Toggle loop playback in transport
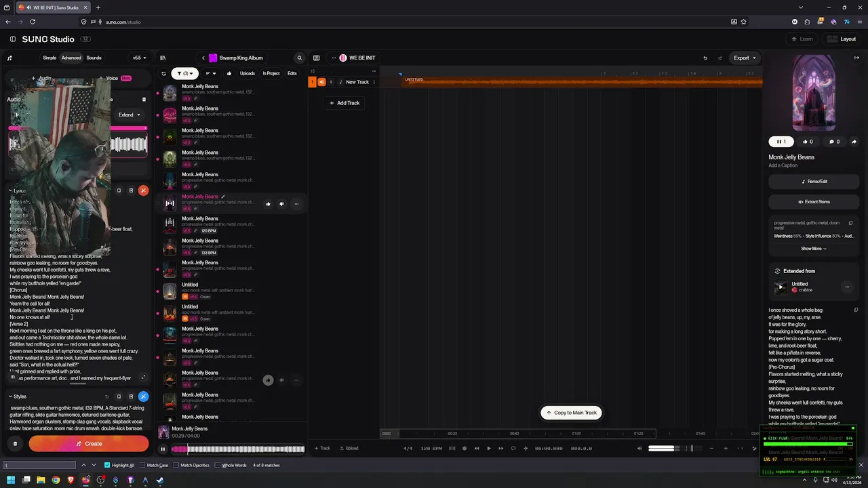Image resolution: width=868 pixels, height=488 pixels. coord(513,448)
